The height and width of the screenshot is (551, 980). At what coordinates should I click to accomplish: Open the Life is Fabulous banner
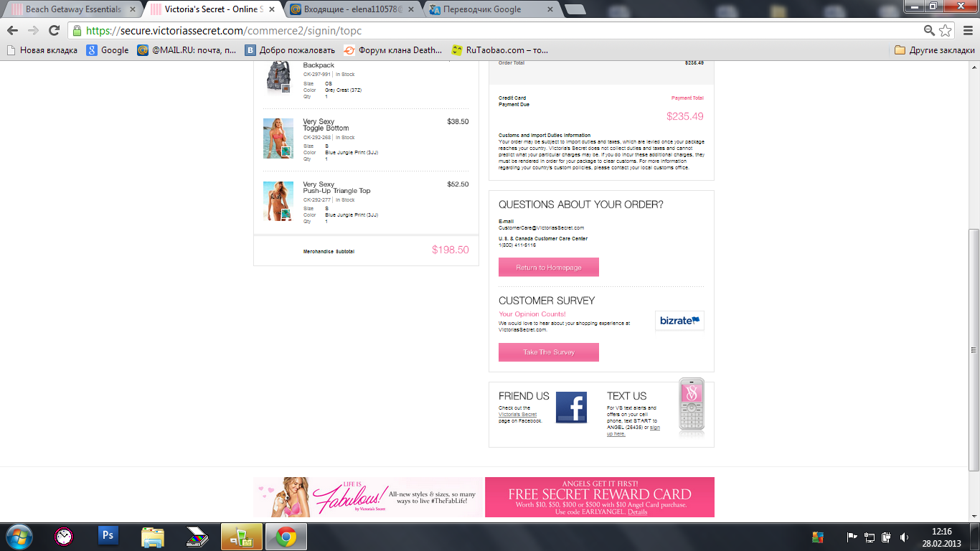click(369, 497)
